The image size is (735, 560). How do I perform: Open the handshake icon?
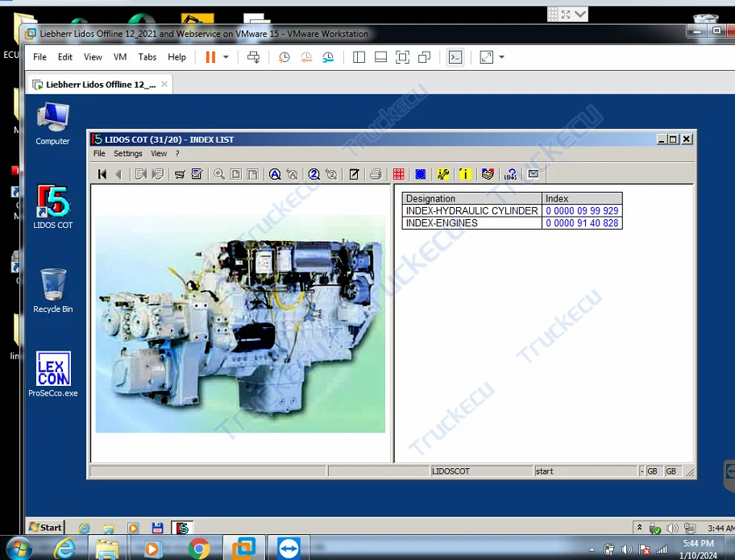tap(488, 174)
